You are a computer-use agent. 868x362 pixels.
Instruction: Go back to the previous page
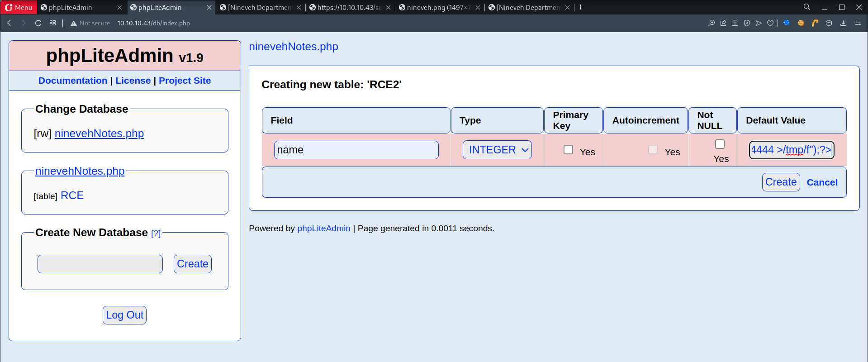9,23
